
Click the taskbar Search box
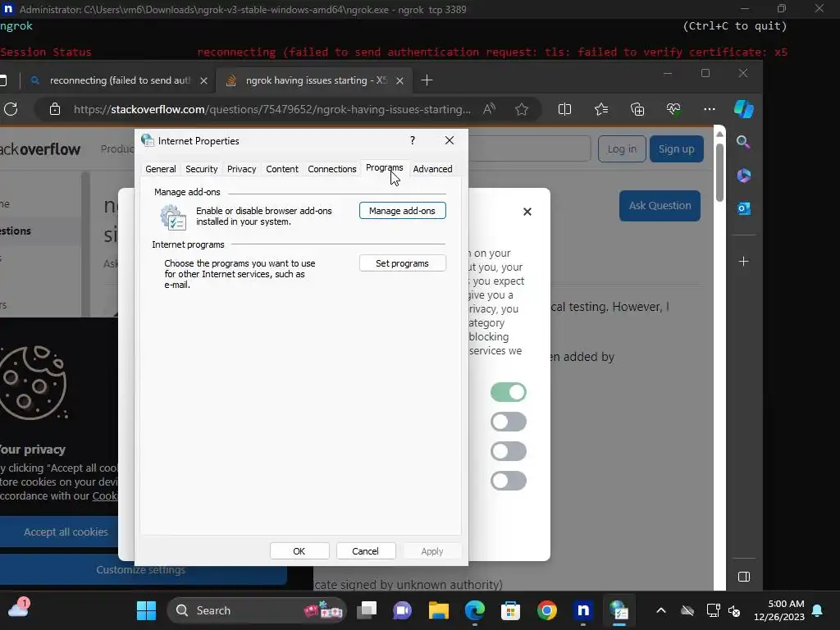[257, 610]
